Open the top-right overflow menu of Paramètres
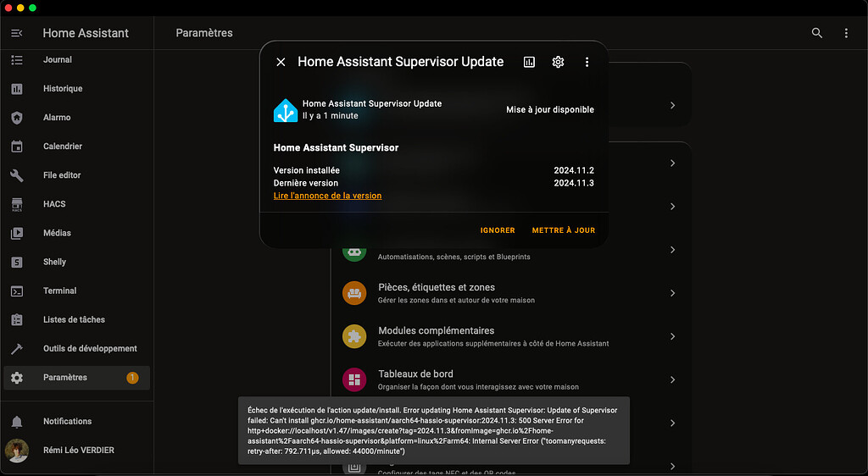868x476 pixels. tap(846, 33)
